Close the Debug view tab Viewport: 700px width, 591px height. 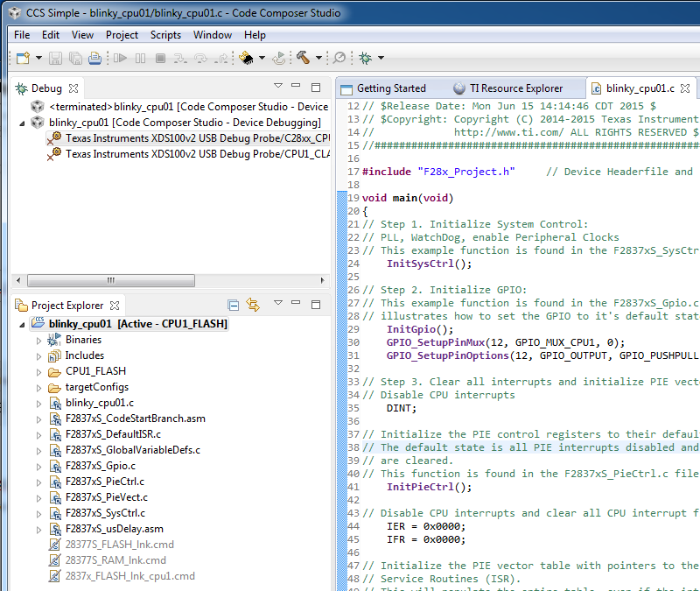click(73, 88)
